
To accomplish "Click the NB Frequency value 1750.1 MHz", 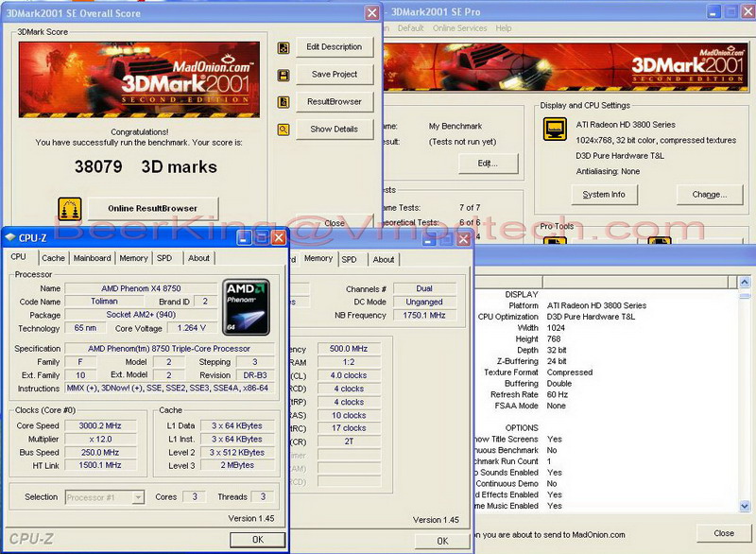I will click(x=424, y=315).
